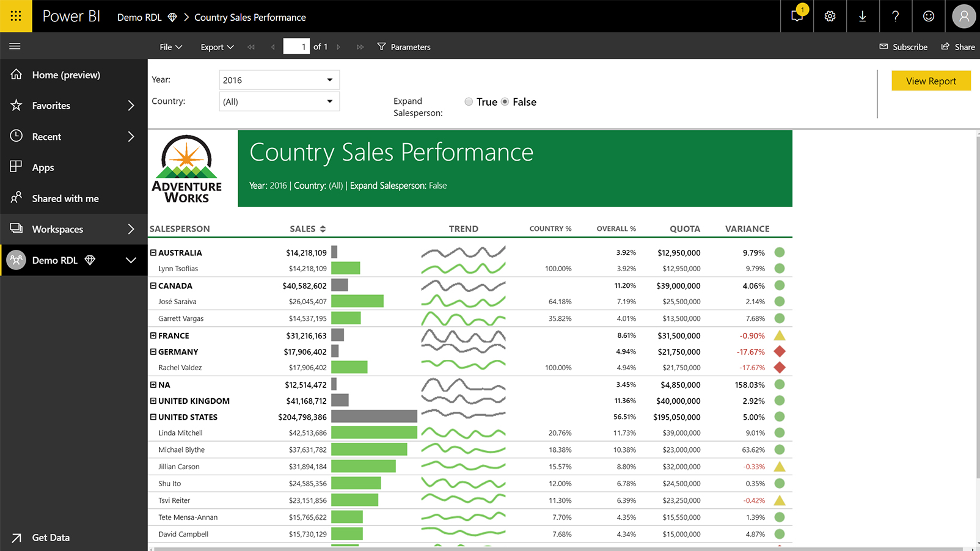Collapse the Demo RDL workspace chevron

[x=131, y=260]
